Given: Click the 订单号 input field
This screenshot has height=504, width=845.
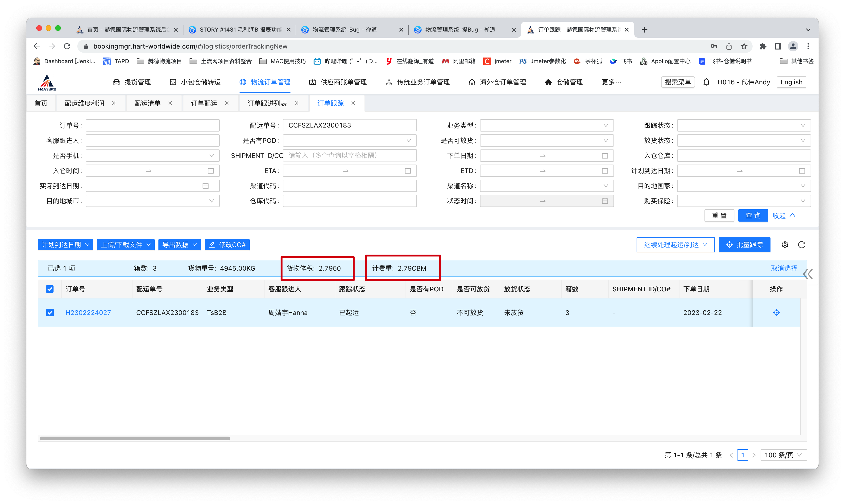Looking at the screenshot, I should [153, 125].
